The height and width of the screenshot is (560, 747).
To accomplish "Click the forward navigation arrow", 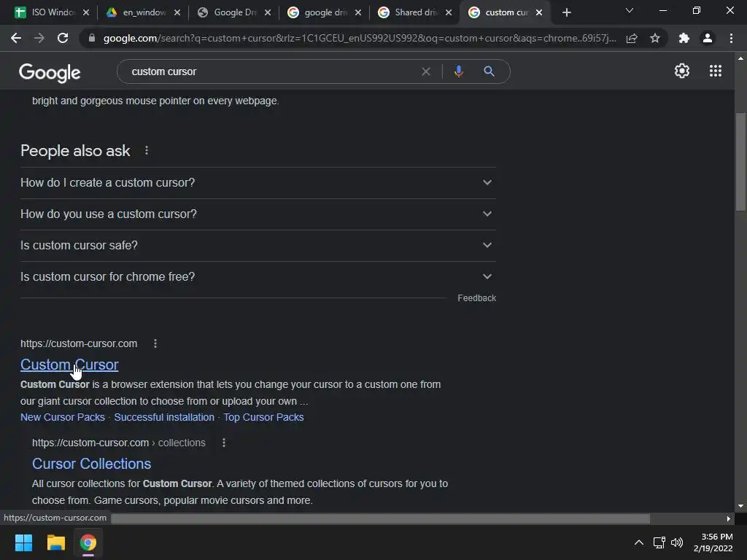I will 39,38.
